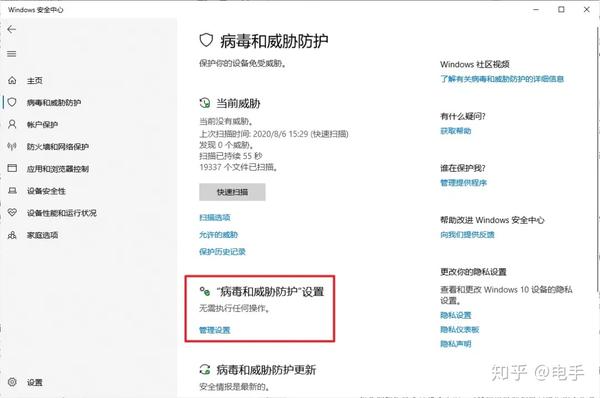The height and width of the screenshot is (398, 600).
Task: Click the firewall antenna icon
Action: 12,147
